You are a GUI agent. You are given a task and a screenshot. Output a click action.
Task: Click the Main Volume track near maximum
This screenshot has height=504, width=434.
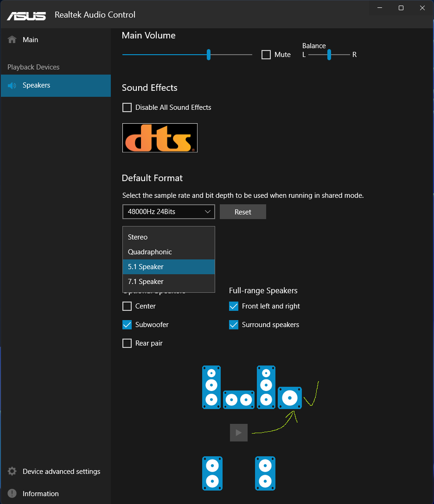(249, 55)
